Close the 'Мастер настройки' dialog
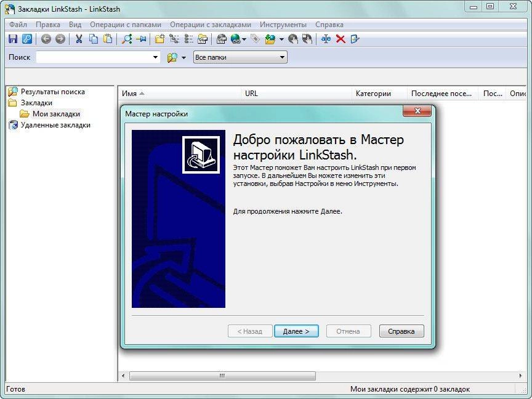Viewport: 532px width, 399px height. (x=417, y=111)
